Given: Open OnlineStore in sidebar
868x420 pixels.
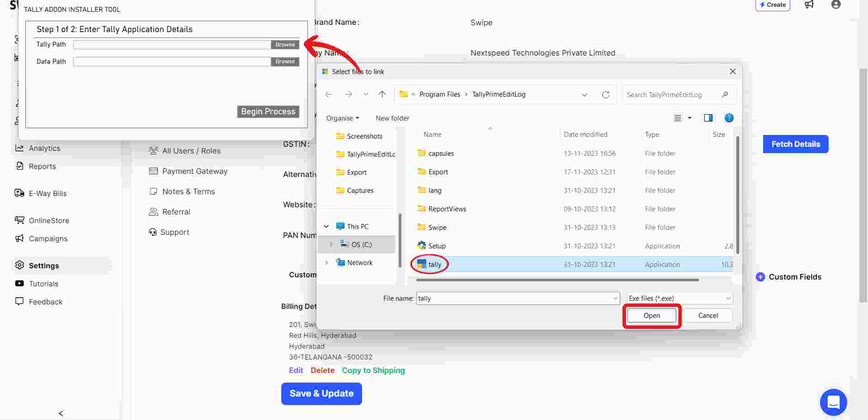Looking at the screenshot, I should coord(42,220).
